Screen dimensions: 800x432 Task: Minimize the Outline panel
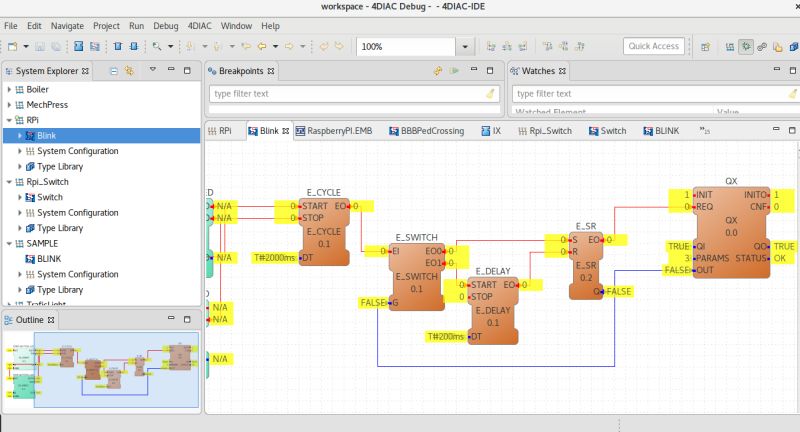tap(171, 319)
